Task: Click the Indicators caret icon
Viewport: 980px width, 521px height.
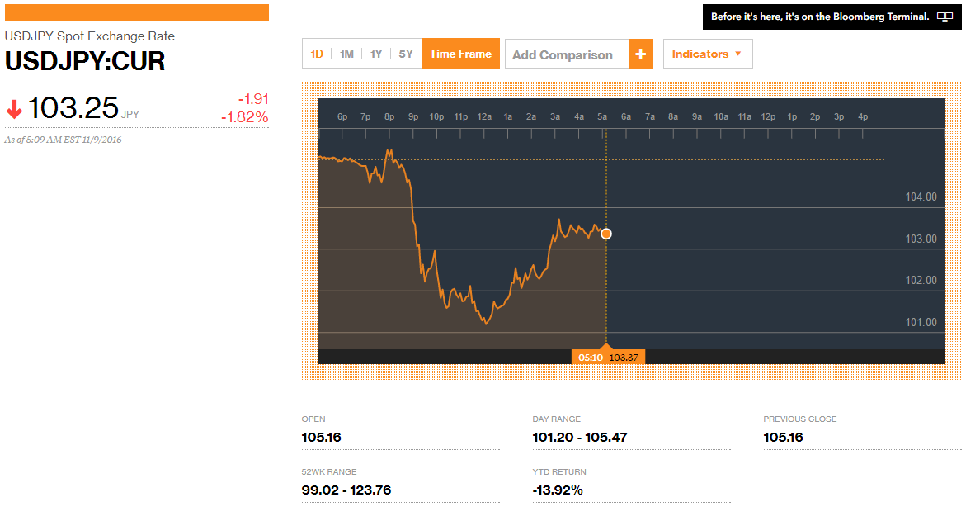Action: click(740, 53)
